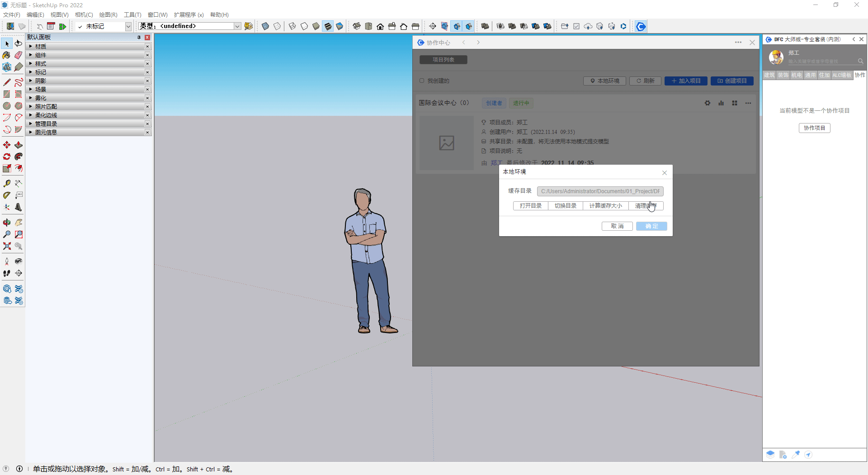Image resolution: width=868 pixels, height=475 pixels.
Task: Select the Orbit tool in left toolbar
Action: point(7,222)
